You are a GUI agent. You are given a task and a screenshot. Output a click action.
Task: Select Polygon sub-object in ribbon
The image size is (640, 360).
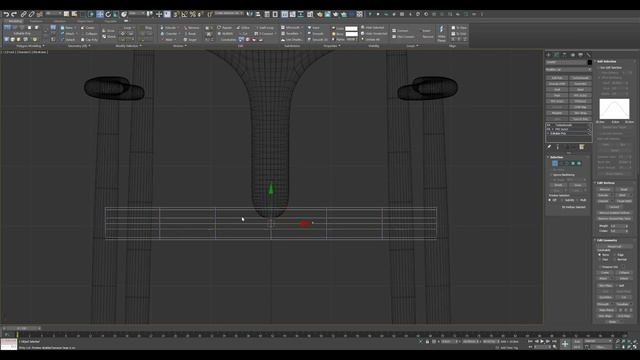tap(29, 27)
